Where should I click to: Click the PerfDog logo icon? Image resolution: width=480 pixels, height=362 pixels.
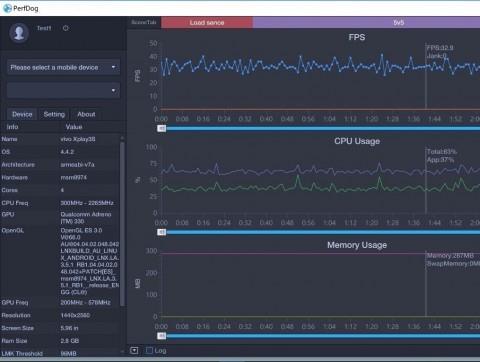point(7,8)
